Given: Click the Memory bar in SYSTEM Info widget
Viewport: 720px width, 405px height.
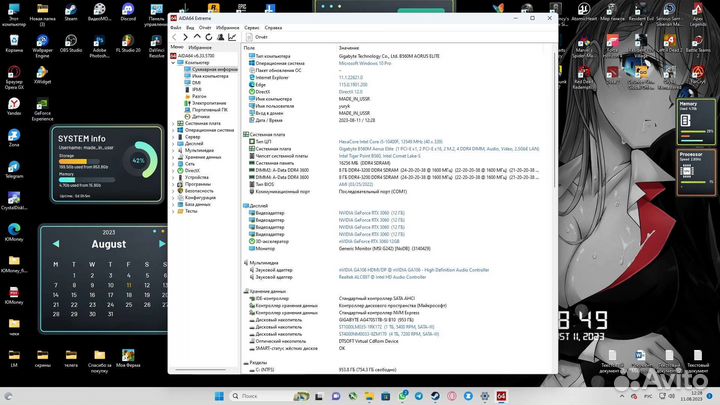Looking at the screenshot, I should [x=87, y=180].
